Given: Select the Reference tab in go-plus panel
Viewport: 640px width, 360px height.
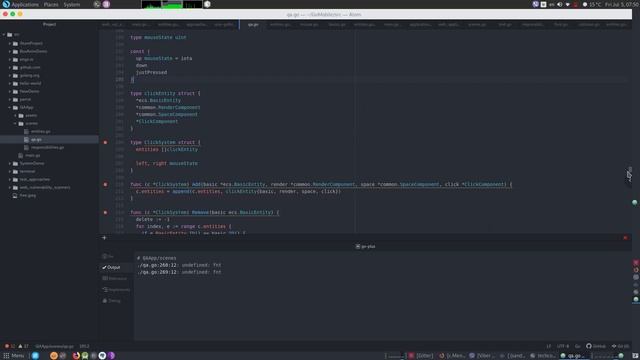Looking at the screenshot, I should (115, 278).
